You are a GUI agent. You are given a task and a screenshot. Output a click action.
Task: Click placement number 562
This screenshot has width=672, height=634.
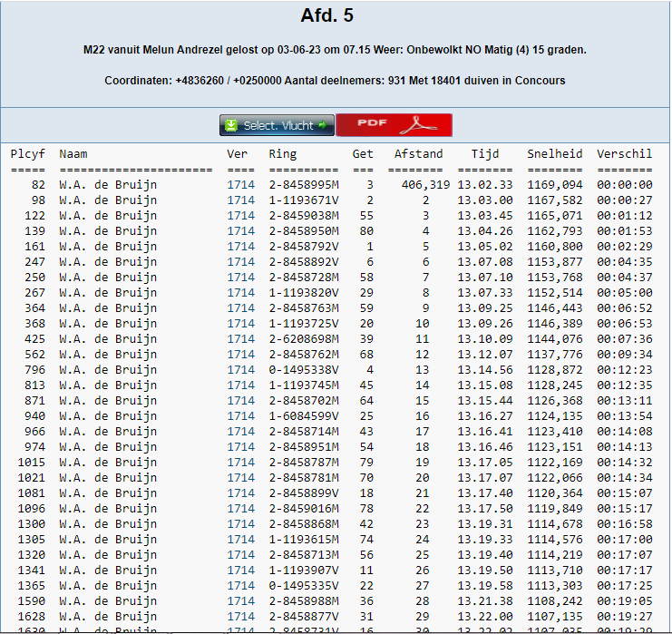pyautogui.click(x=34, y=355)
